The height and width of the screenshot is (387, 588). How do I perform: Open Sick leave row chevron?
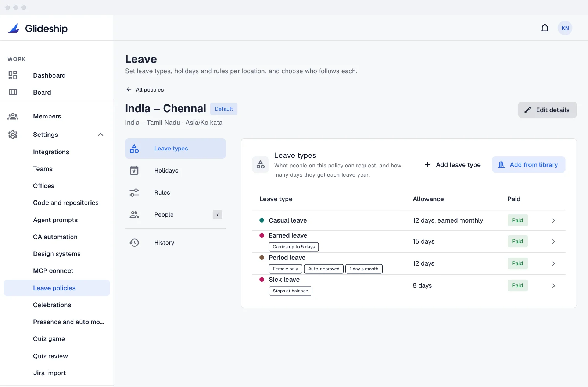pos(553,285)
